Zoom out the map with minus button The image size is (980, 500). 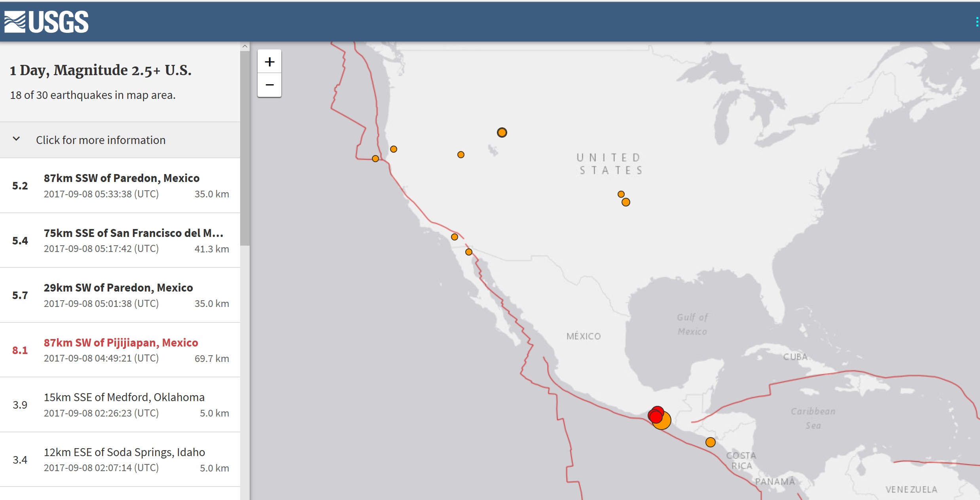pos(269,85)
